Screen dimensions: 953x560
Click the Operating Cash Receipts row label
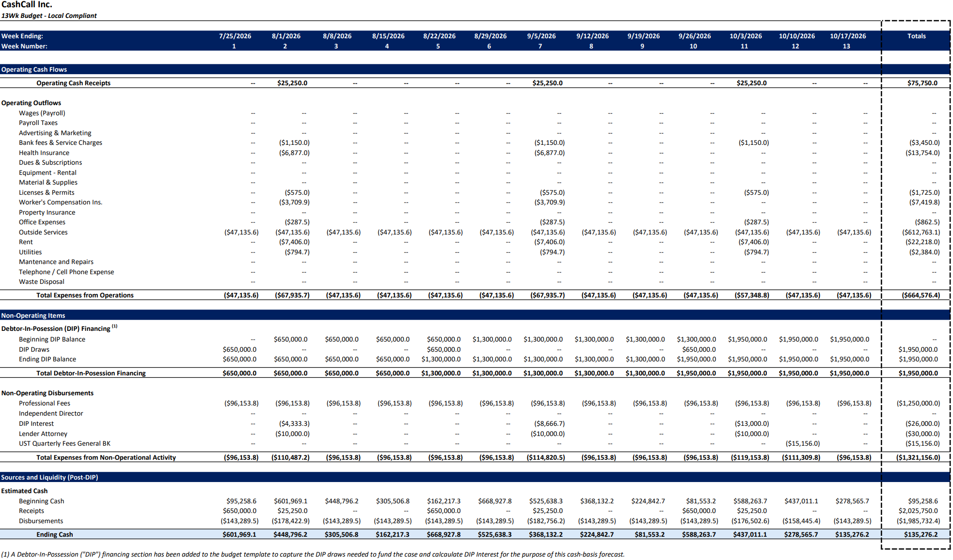pyautogui.click(x=73, y=83)
